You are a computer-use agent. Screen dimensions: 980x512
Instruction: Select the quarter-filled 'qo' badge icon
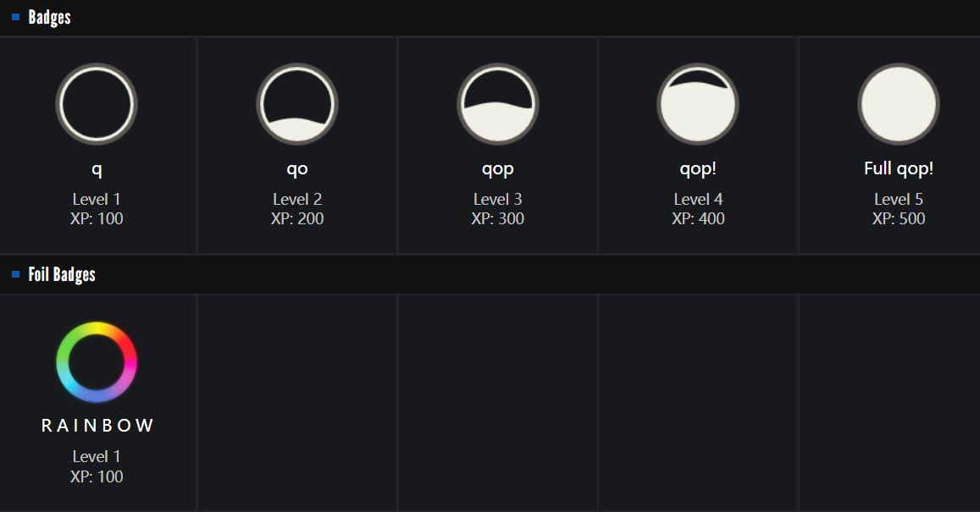(297, 104)
